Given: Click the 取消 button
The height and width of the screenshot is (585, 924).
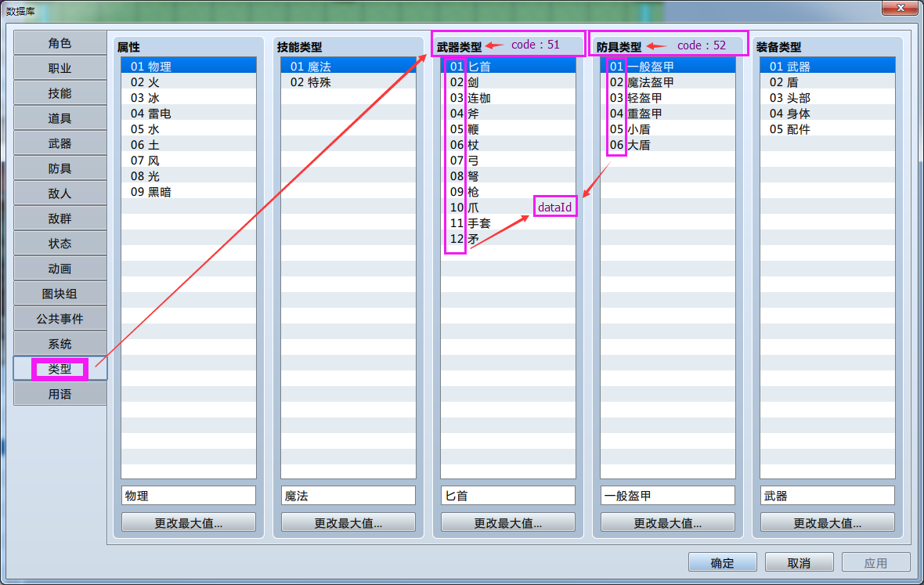Looking at the screenshot, I should point(799,562).
